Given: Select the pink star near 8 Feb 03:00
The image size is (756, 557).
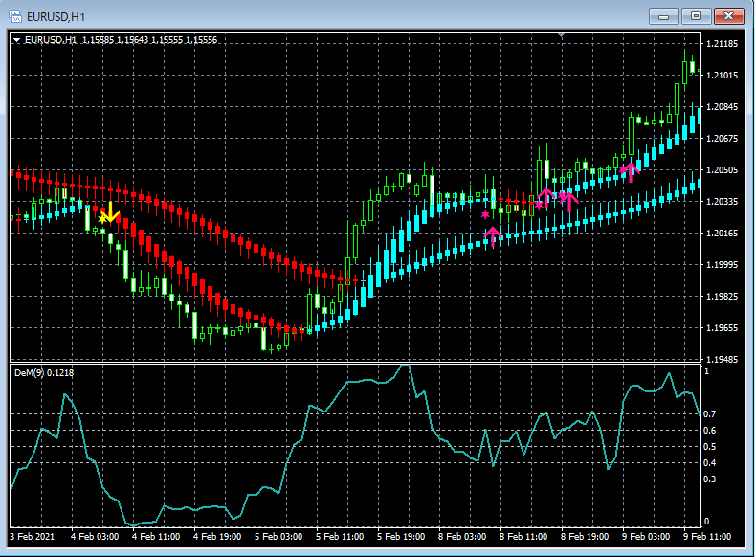Looking at the screenshot, I should pos(485,214).
